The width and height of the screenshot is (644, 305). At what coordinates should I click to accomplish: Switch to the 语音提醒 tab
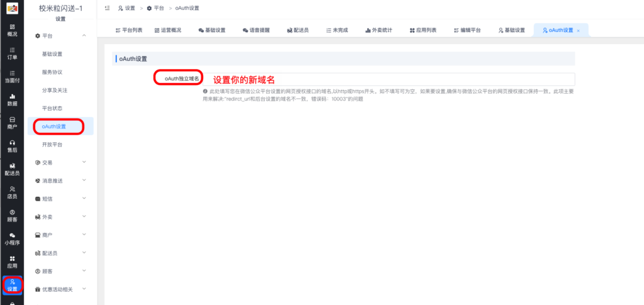(257, 30)
